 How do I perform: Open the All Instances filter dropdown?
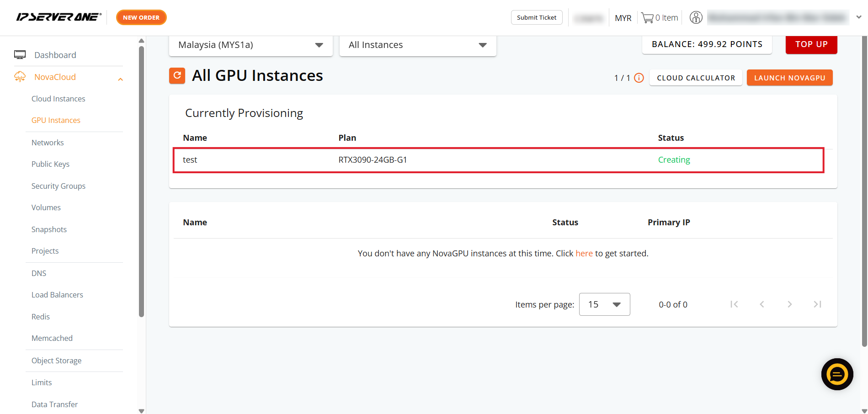[418, 45]
